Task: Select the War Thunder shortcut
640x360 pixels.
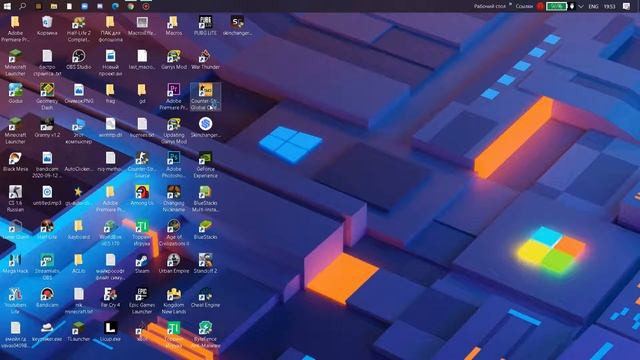Action: 205,60
